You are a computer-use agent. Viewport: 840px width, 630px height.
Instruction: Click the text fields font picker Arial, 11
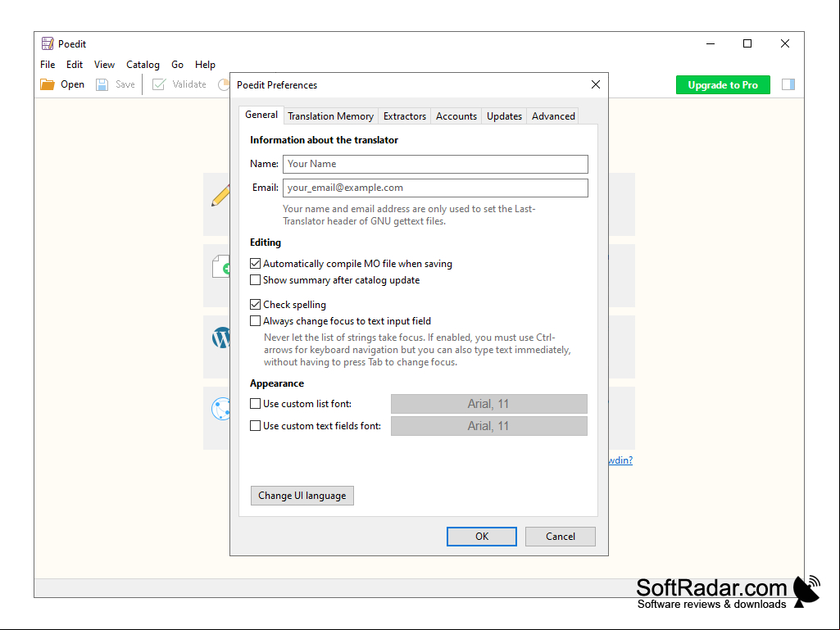pos(488,426)
